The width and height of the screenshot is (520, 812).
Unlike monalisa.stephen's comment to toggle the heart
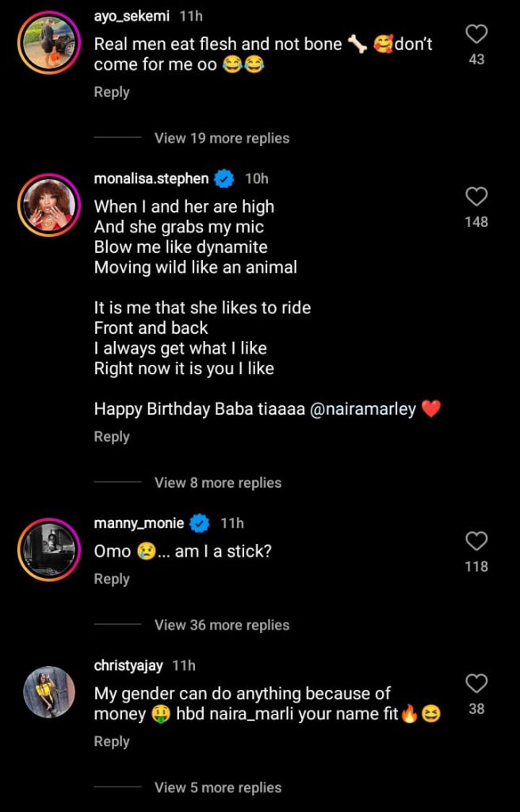point(476,197)
